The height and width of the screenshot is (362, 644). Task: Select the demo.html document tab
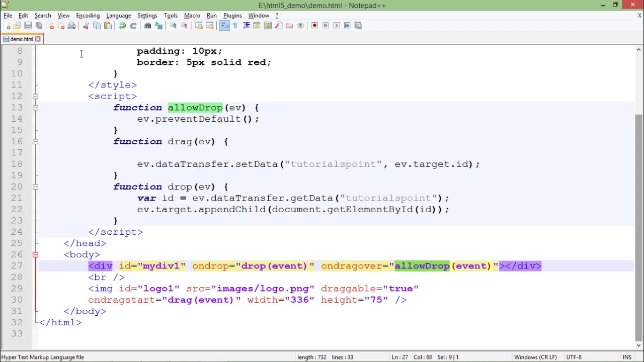point(21,39)
